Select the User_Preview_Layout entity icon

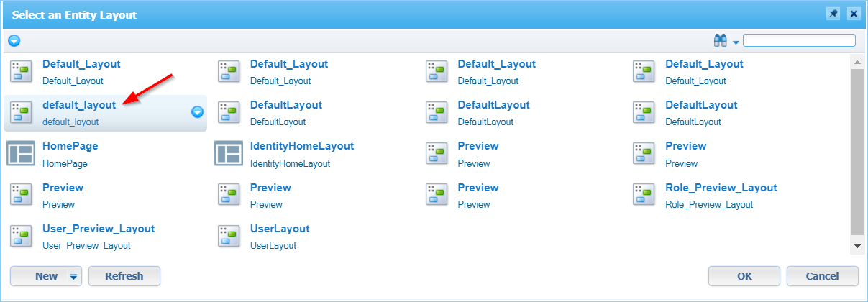pos(21,237)
